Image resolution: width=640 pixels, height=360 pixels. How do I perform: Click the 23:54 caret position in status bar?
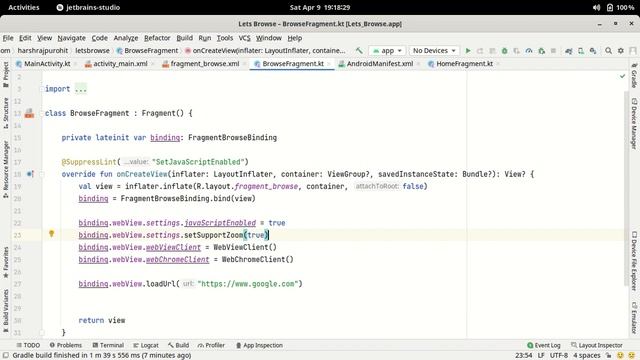point(524,355)
